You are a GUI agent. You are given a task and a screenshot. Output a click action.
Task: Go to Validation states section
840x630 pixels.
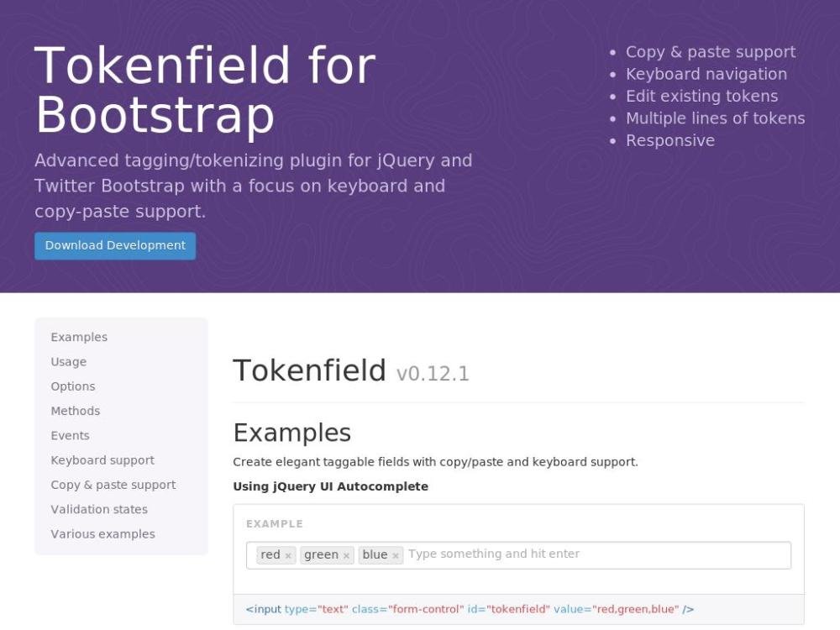click(x=99, y=510)
